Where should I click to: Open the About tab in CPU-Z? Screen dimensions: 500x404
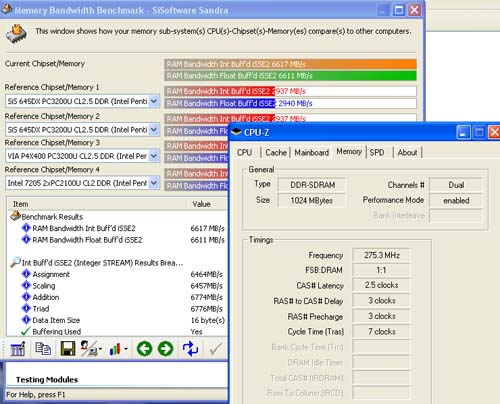[407, 153]
